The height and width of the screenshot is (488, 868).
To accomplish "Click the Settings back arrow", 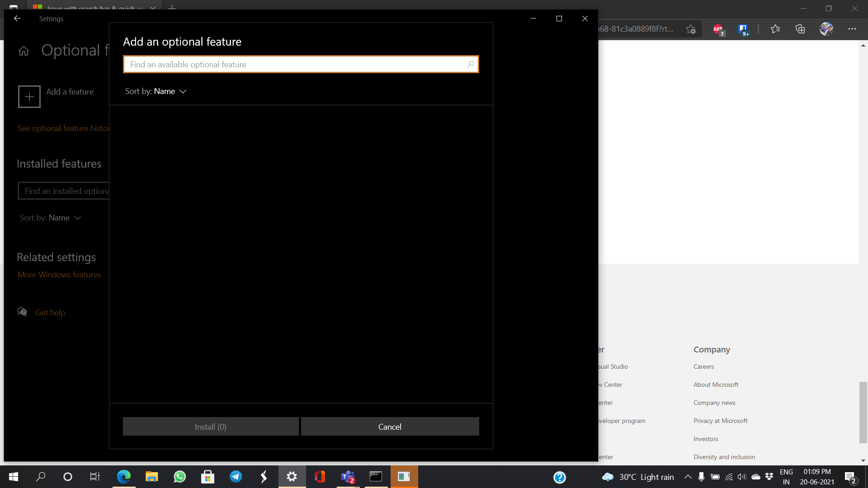I will [x=17, y=19].
